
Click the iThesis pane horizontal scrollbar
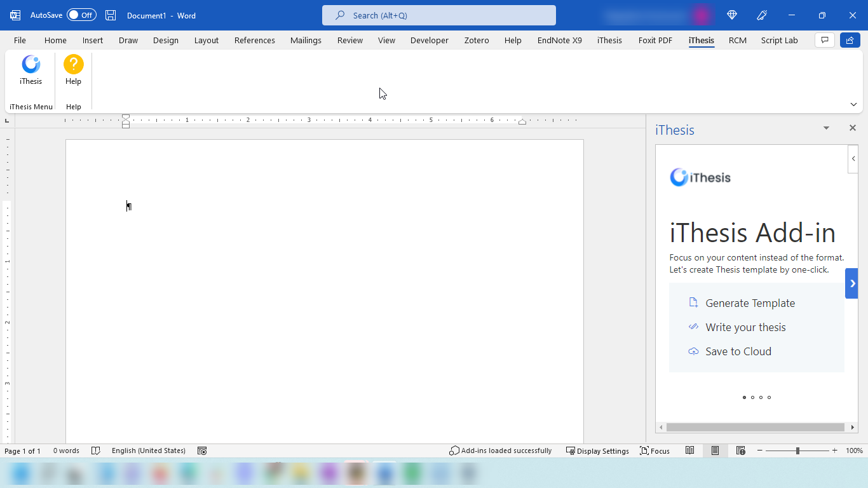point(755,428)
